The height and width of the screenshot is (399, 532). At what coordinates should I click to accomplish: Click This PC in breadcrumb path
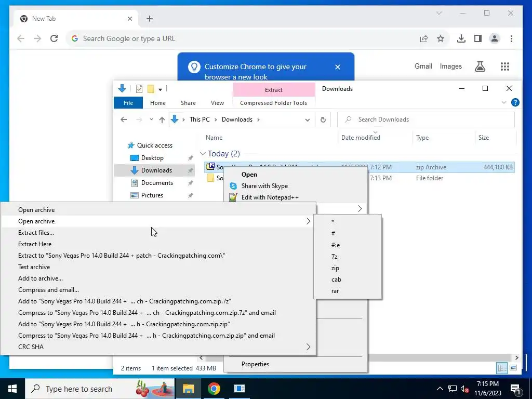point(199,119)
